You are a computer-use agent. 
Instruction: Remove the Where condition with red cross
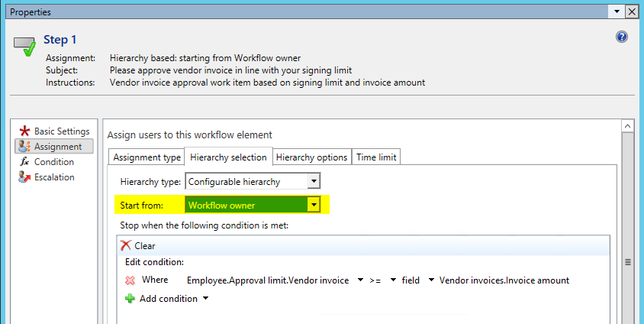[x=130, y=280]
